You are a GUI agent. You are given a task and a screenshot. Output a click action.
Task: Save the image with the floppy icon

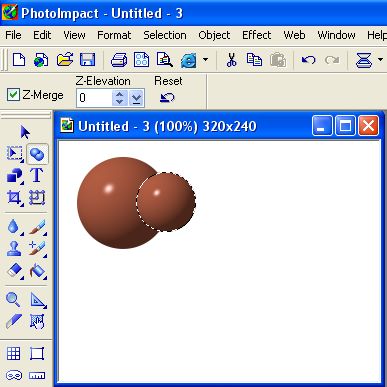pos(88,60)
